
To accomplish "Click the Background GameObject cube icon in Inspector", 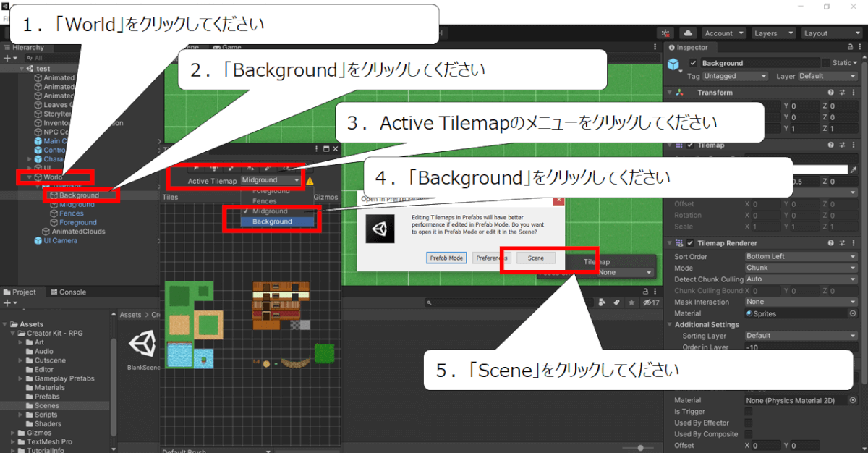I will pos(674,65).
